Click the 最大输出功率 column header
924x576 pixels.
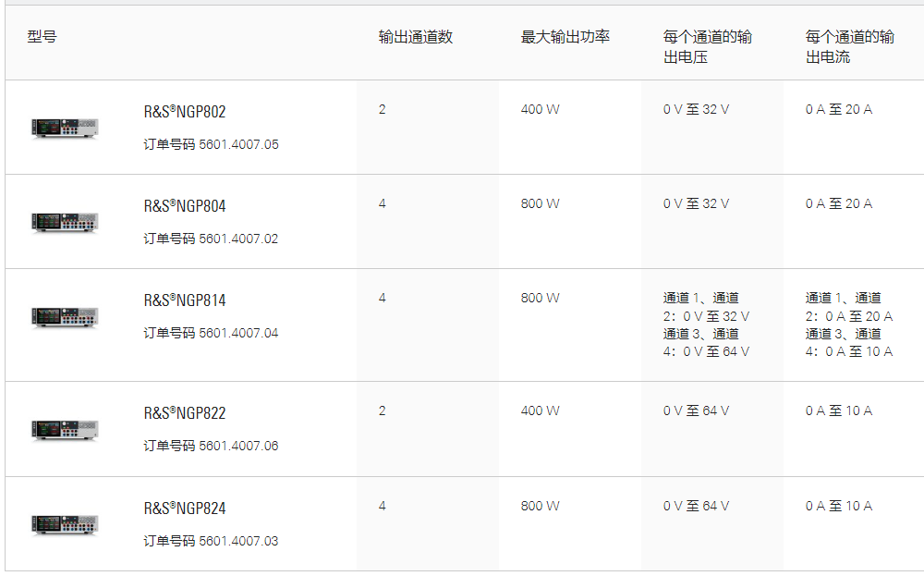565,37
